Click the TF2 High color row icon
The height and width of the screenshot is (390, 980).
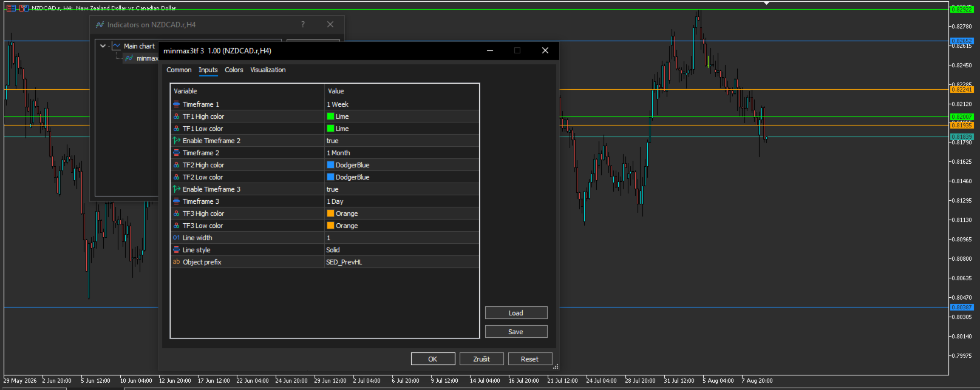pyautogui.click(x=177, y=165)
